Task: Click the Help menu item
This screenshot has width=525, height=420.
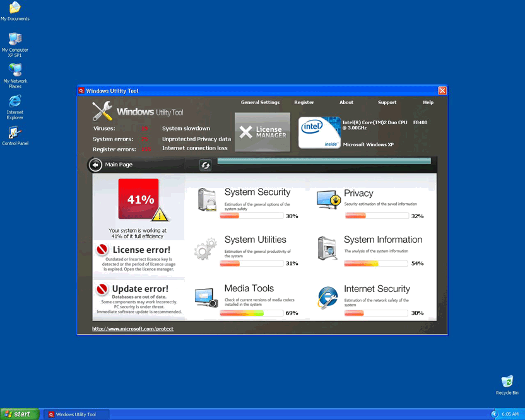Action: pyautogui.click(x=428, y=102)
